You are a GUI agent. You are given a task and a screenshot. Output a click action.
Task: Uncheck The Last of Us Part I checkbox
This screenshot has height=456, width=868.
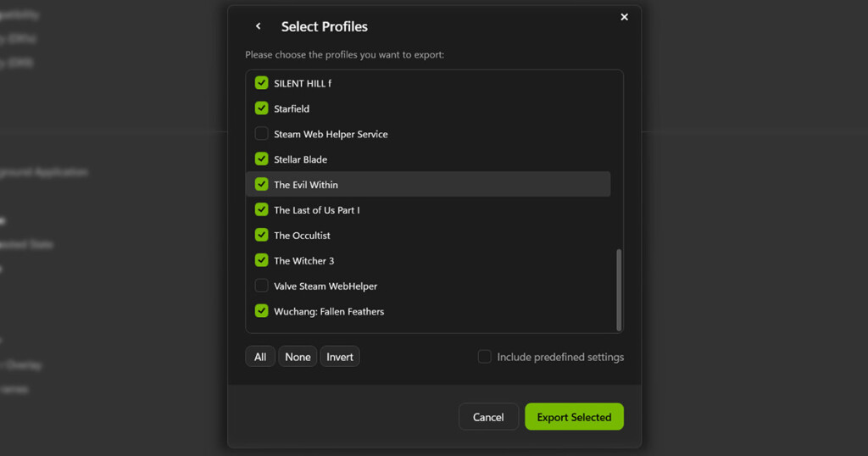261,209
